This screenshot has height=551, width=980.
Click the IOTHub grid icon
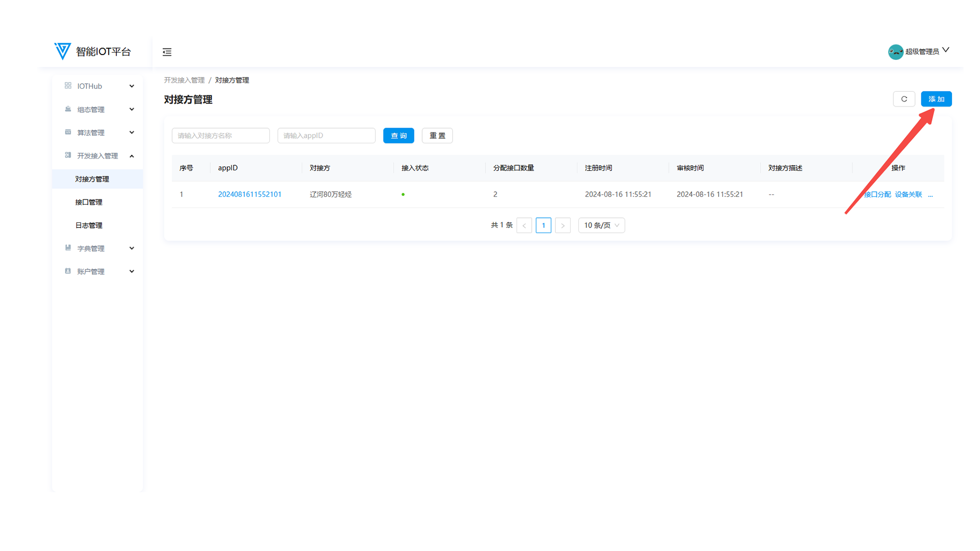68,86
